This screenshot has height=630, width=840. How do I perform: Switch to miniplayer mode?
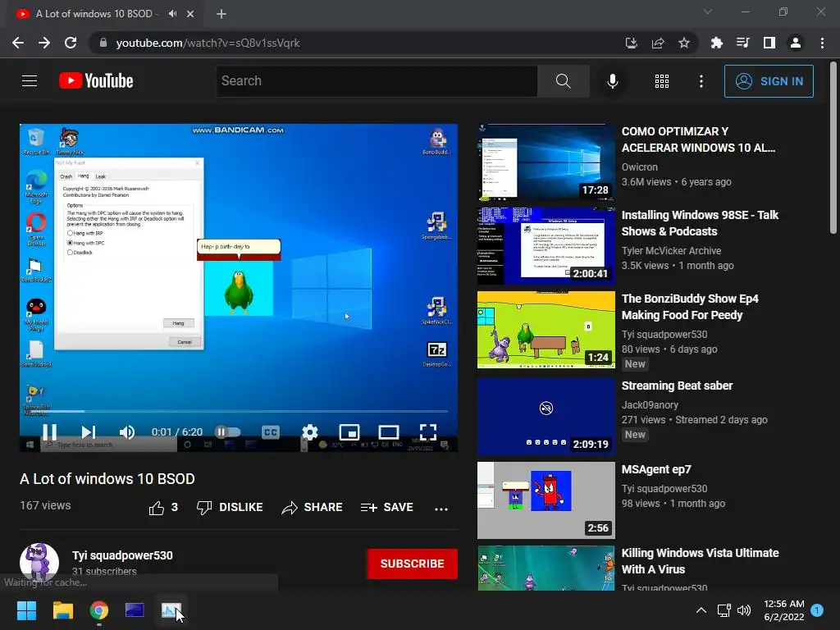[x=349, y=431]
